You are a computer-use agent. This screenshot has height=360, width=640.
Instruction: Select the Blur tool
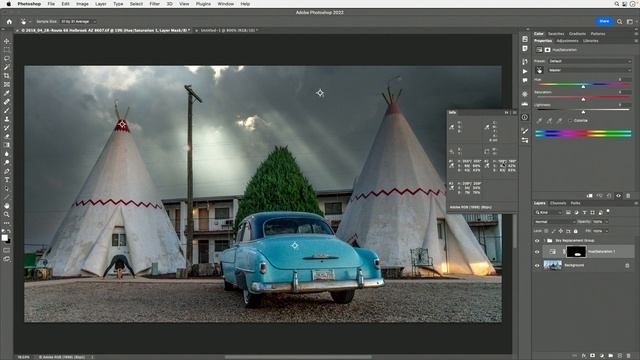(7, 154)
